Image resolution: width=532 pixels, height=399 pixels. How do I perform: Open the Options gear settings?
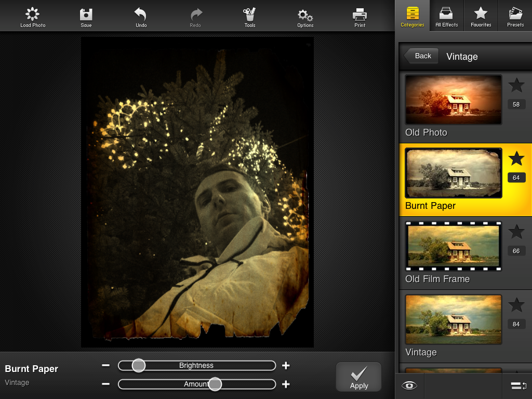305,17
